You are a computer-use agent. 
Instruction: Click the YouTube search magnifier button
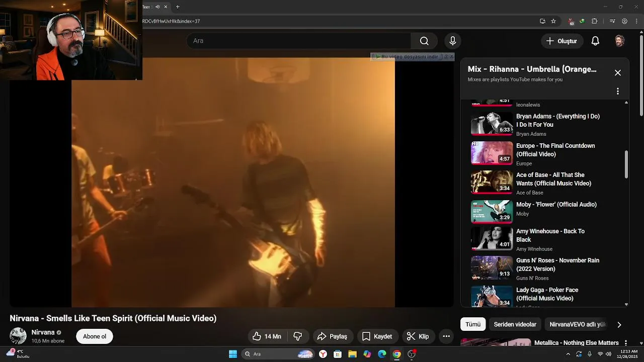(424, 41)
